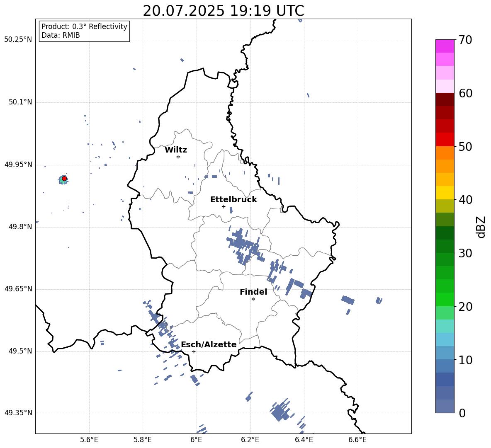Viewport: 491px width, 448px height.
Task: Click the 49.8°N latitude label
Action: click(x=20, y=227)
